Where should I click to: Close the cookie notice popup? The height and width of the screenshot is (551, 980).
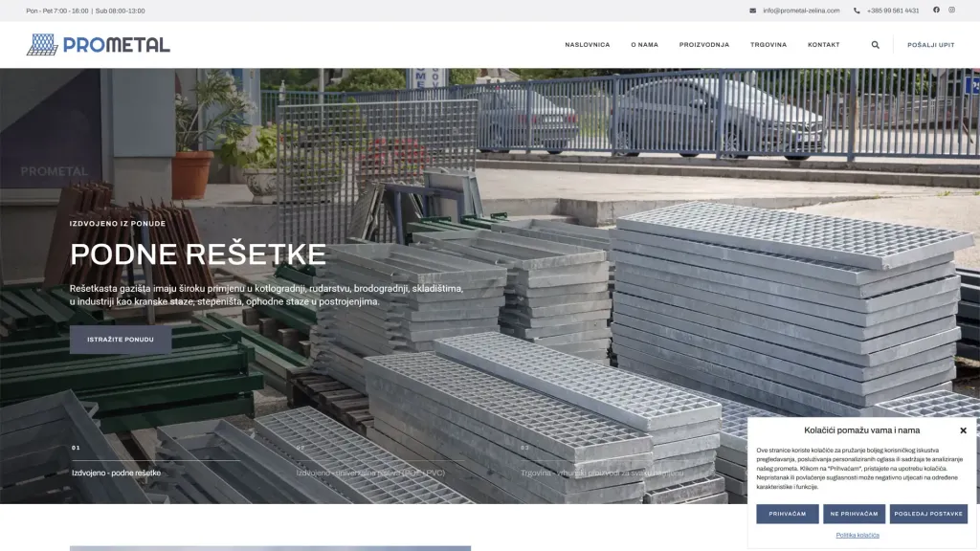click(x=963, y=430)
